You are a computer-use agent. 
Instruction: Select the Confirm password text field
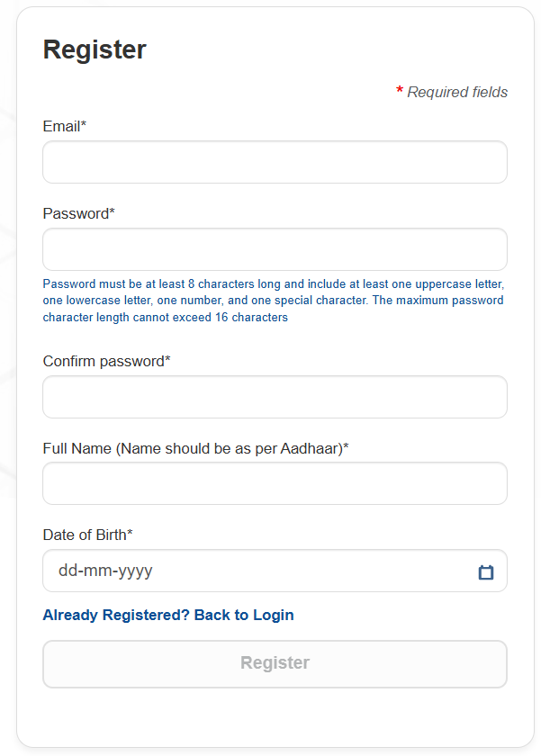pos(275,397)
